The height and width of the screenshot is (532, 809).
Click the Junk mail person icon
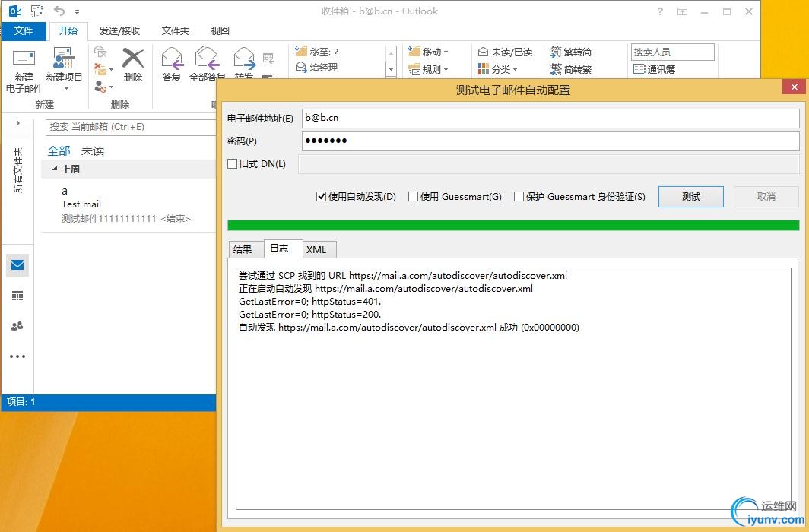(x=100, y=87)
